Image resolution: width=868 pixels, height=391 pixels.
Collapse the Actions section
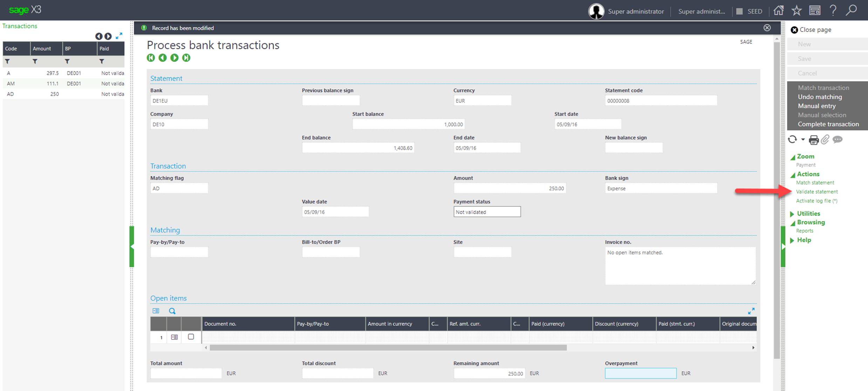pyautogui.click(x=793, y=174)
